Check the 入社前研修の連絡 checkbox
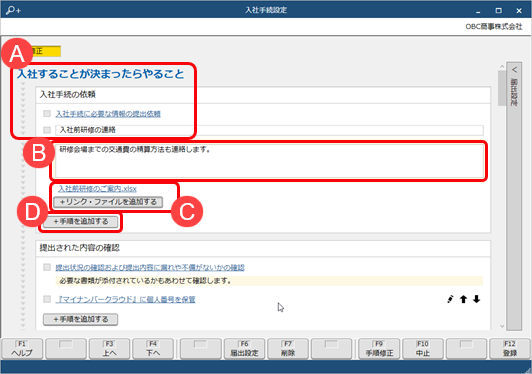Viewport: 532px width, 374px height. (x=47, y=130)
